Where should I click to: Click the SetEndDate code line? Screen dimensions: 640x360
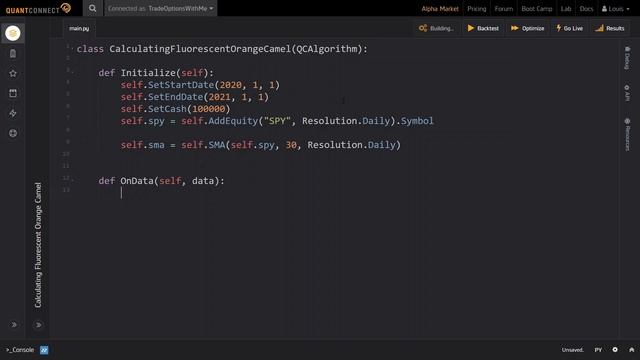coord(195,97)
